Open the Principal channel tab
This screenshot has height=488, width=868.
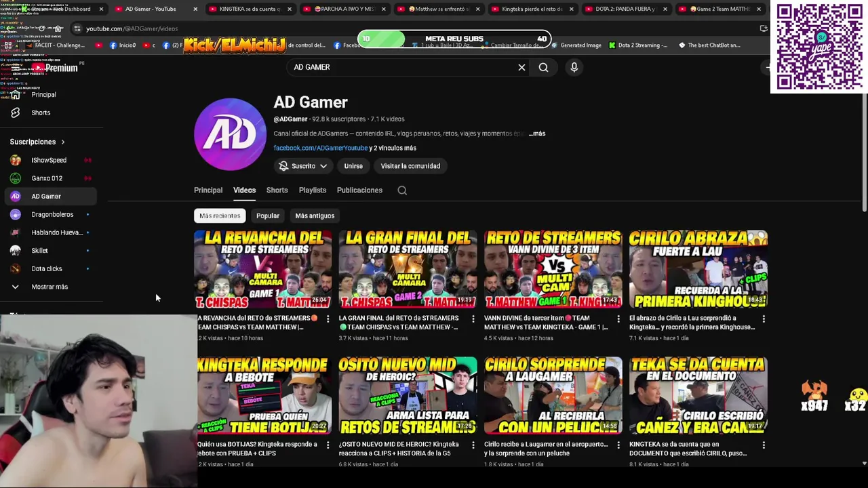(x=208, y=190)
